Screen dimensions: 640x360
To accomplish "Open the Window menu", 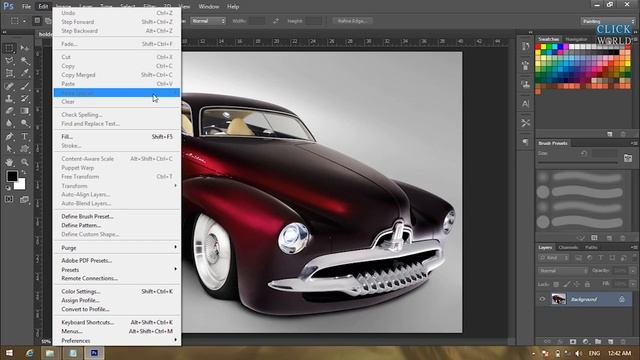I will click(x=209, y=7).
